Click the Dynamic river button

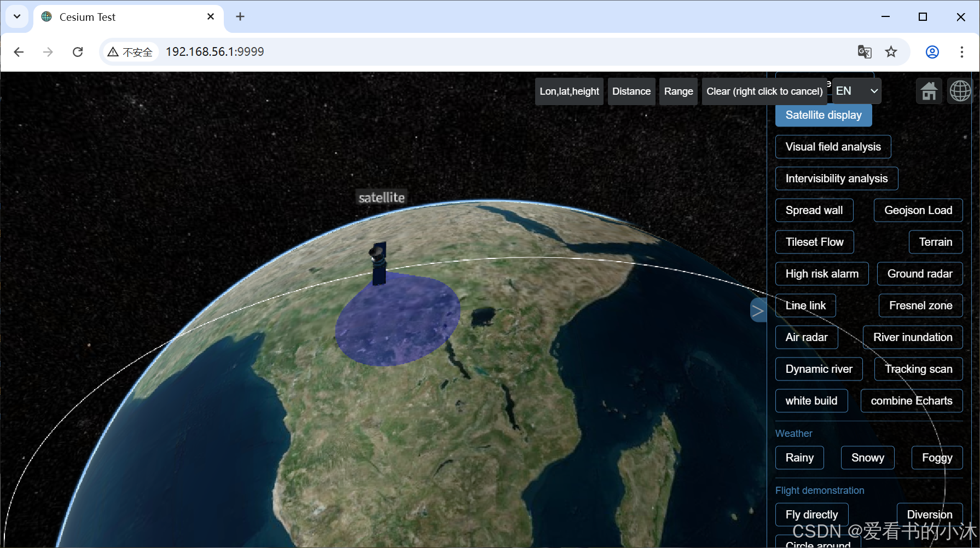tap(819, 369)
